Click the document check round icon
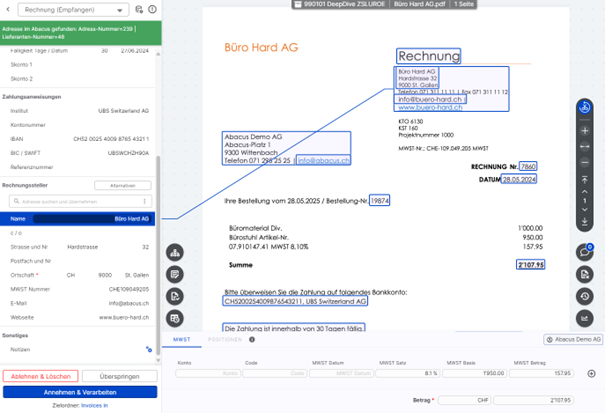Image resolution: width=605 pixels, height=413 pixels. pos(175,296)
